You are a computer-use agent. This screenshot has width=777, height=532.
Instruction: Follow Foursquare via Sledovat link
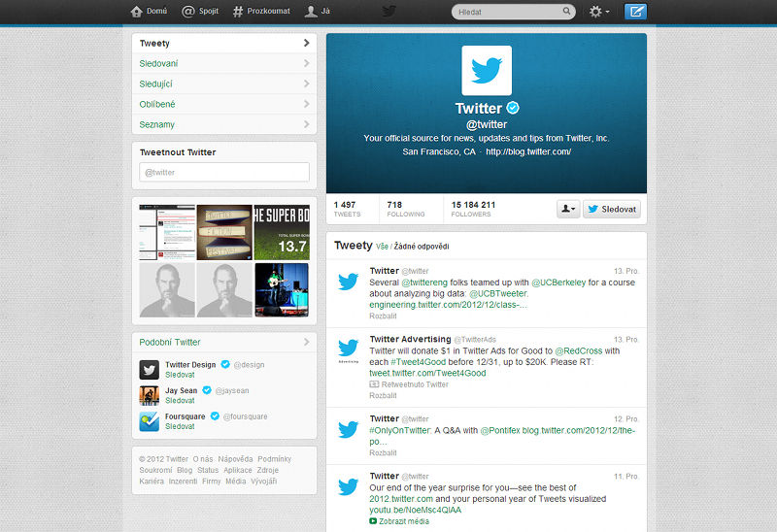pyautogui.click(x=180, y=426)
